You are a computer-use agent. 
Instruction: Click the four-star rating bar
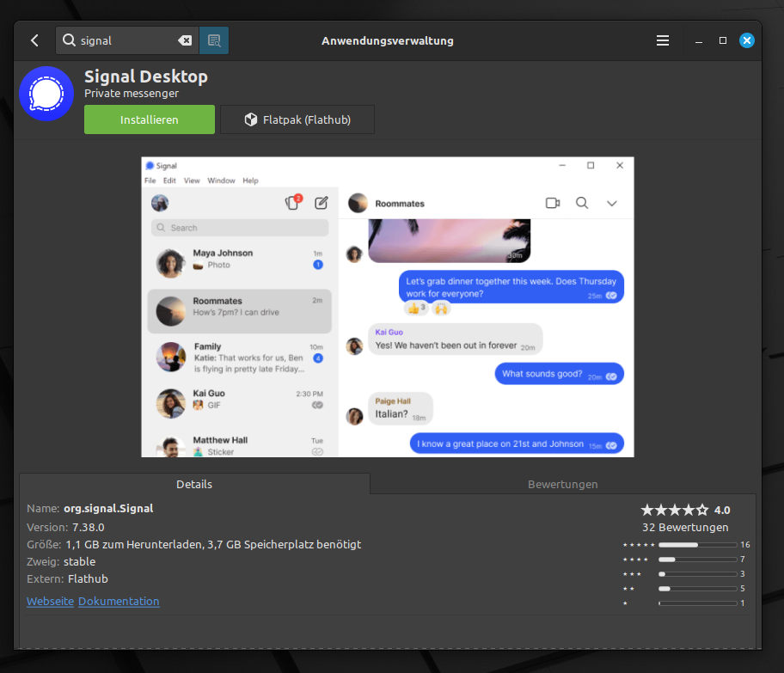click(x=697, y=559)
